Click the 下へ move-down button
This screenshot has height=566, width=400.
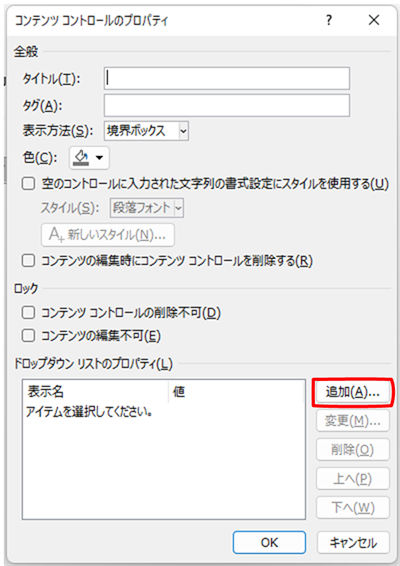[353, 508]
